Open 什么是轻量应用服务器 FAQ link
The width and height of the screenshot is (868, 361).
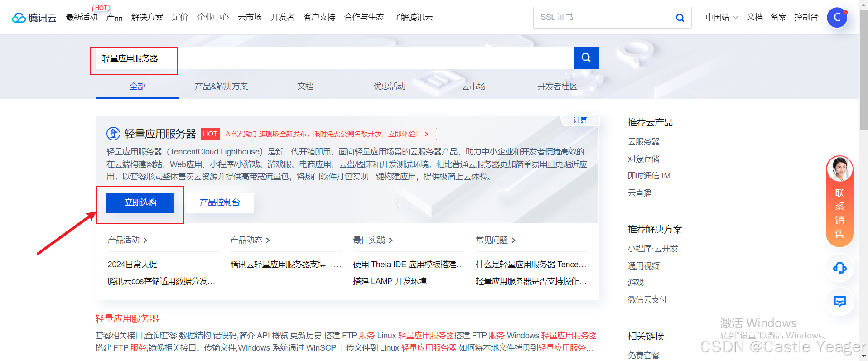coord(531,265)
